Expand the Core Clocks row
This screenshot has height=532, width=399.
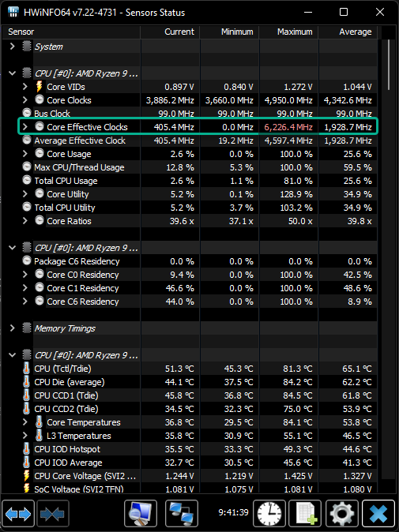tap(24, 99)
